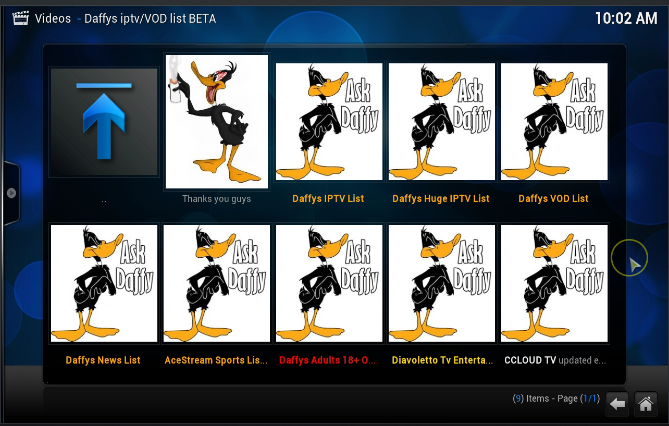Click the 'Videos' header text

pos(52,19)
